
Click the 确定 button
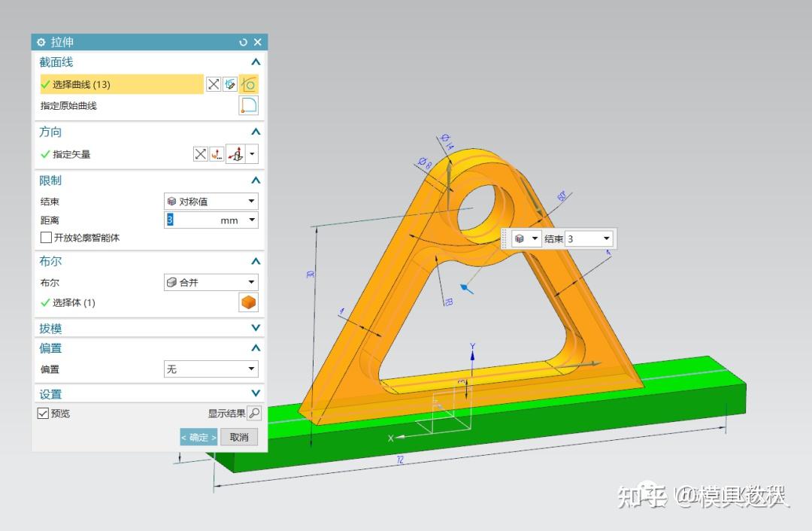[198, 437]
